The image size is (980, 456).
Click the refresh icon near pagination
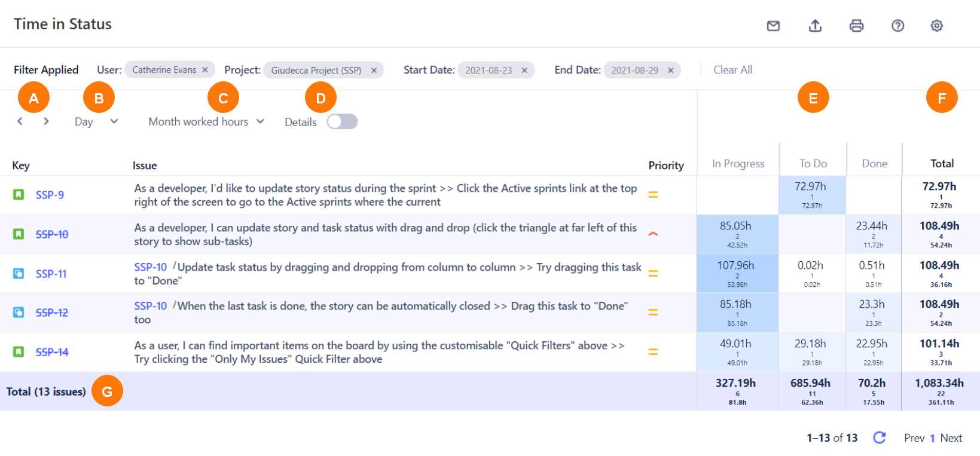click(879, 437)
